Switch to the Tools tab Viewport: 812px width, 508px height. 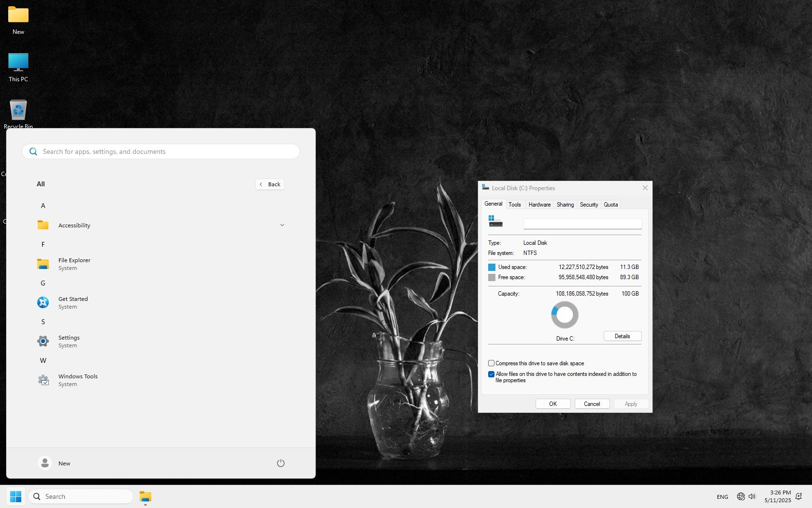coord(514,205)
